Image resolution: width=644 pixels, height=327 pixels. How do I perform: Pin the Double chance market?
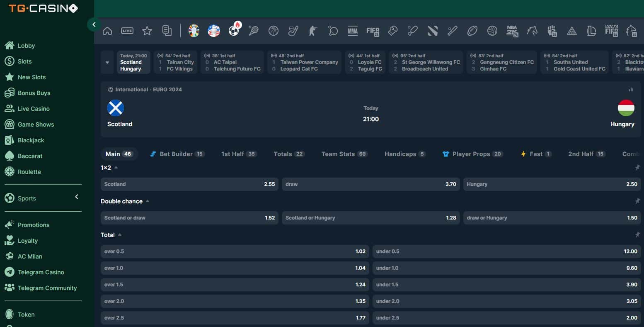point(637,201)
